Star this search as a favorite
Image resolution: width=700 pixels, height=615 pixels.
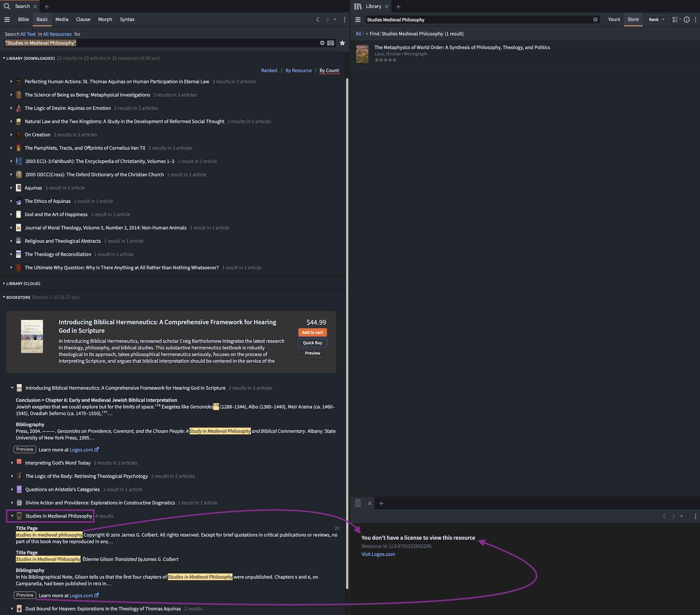point(342,43)
